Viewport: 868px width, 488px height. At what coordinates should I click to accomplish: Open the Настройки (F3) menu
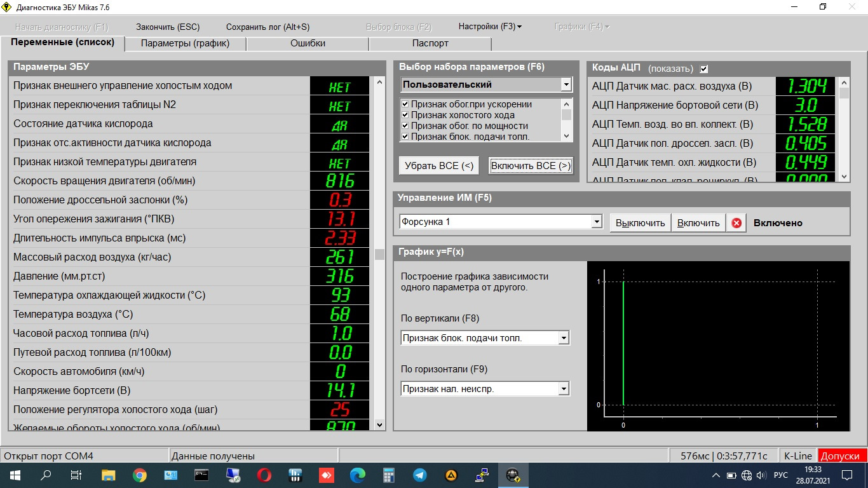point(490,27)
